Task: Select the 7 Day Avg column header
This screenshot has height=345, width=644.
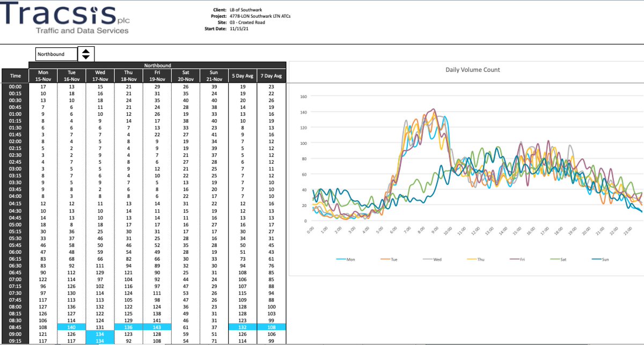Action: [272, 76]
